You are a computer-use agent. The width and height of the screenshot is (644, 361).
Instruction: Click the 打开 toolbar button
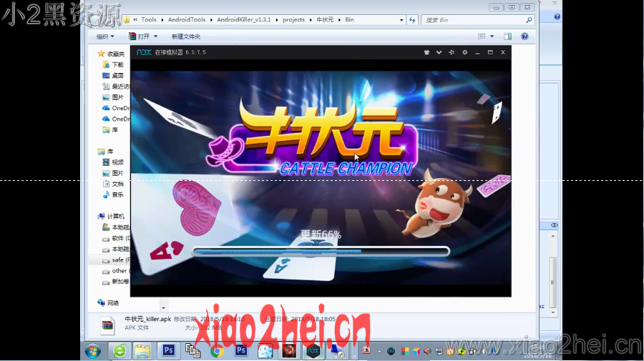[140, 36]
